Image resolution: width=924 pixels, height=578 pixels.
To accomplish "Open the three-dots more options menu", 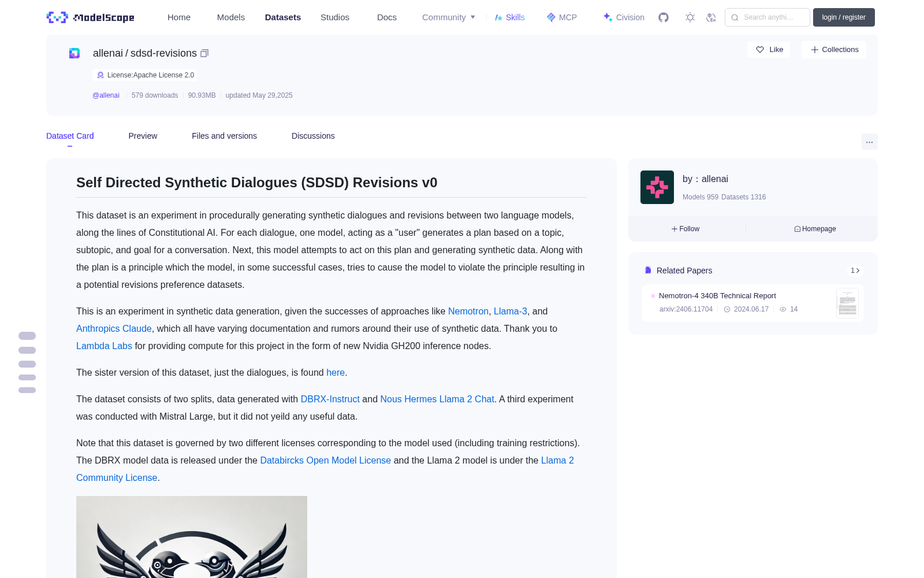I will 869,142.
